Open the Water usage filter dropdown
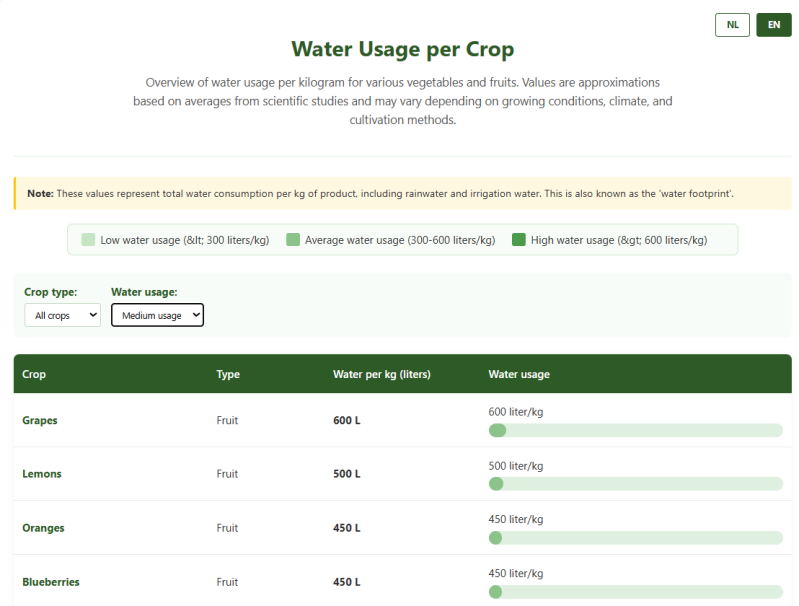This screenshot has height=606, width=799. point(157,315)
